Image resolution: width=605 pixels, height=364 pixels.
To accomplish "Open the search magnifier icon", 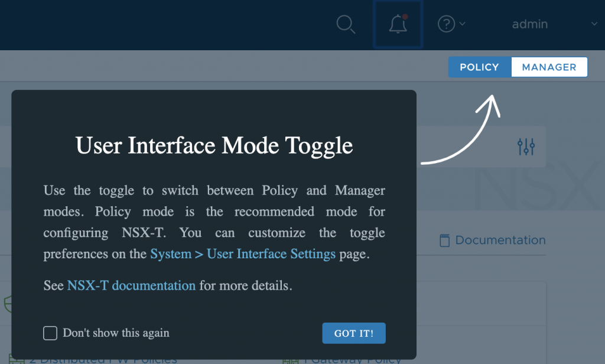I will [x=345, y=24].
